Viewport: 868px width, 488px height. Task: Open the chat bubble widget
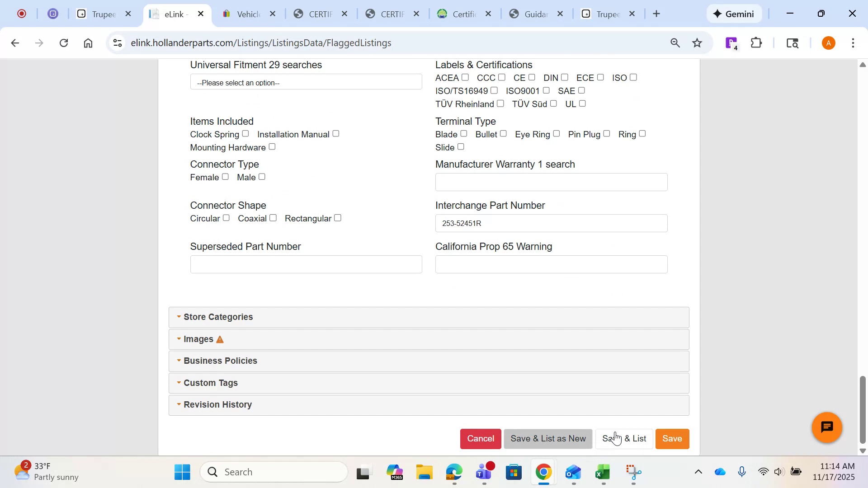click(x=826, y=427)
